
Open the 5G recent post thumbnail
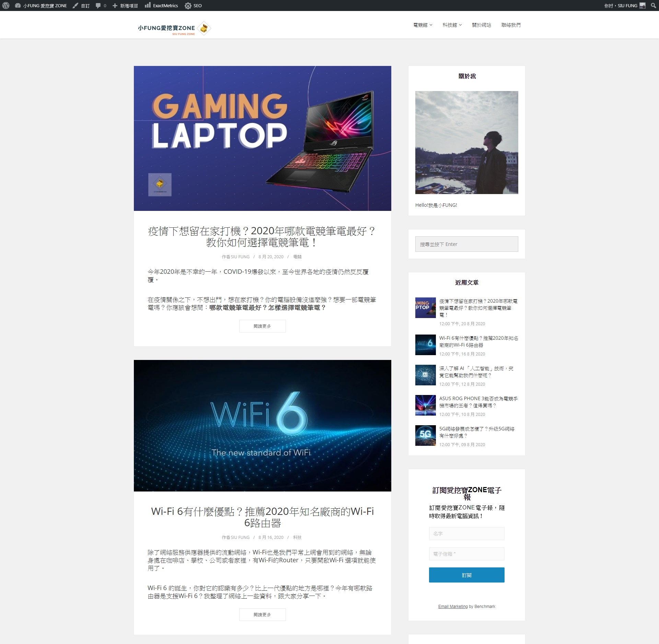tap(425, 435)
